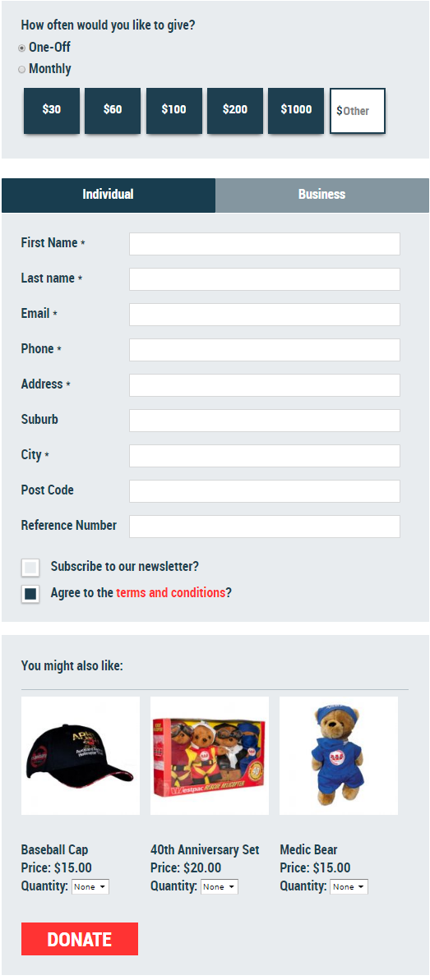Switch to the Business tab

point(321,195)
